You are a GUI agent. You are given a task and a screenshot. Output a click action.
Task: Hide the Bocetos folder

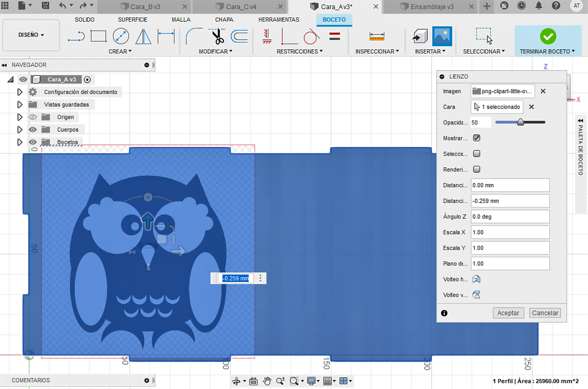[x=33, y=142]
